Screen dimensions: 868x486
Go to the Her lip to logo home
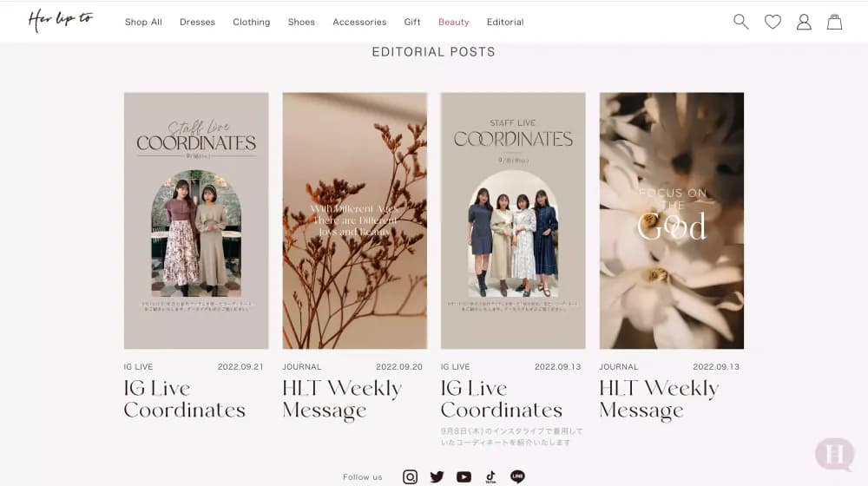tap(61, 21)
